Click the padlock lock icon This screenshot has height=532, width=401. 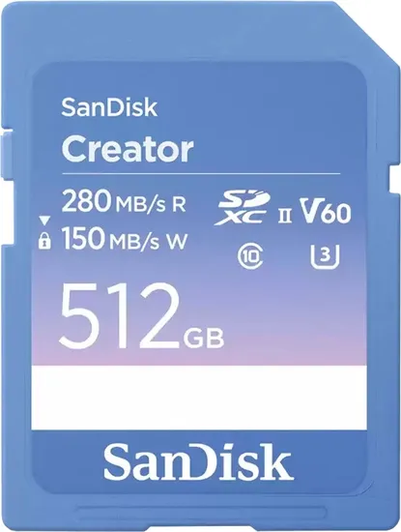[44, 242]
